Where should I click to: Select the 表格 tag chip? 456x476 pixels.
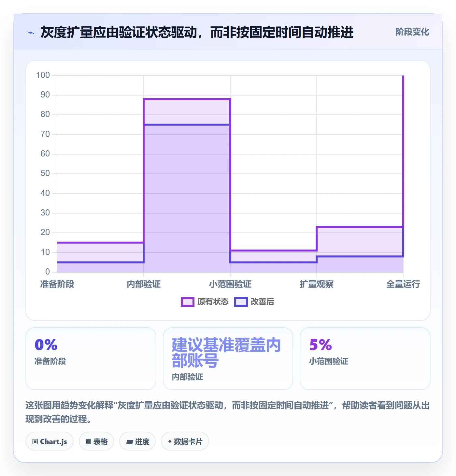click(x=96, y=441)
